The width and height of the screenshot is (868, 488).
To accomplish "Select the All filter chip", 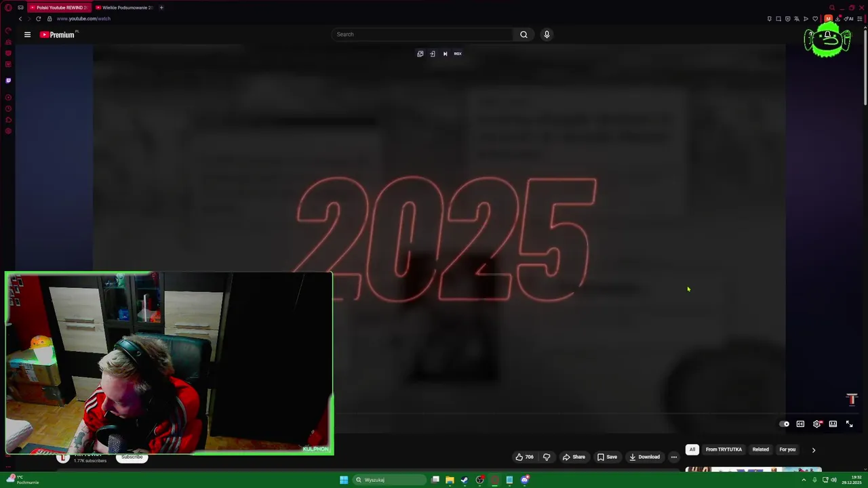I will click(x=692, y=449).
